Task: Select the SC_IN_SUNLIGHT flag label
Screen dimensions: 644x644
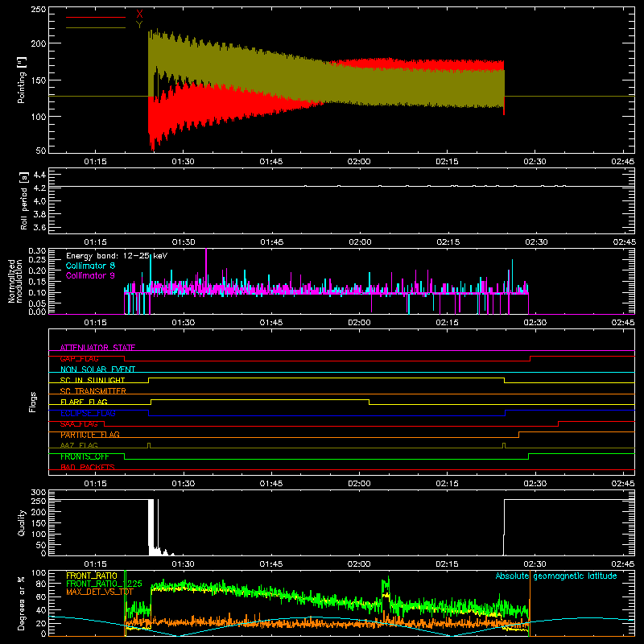Action: tap(93, 380)
